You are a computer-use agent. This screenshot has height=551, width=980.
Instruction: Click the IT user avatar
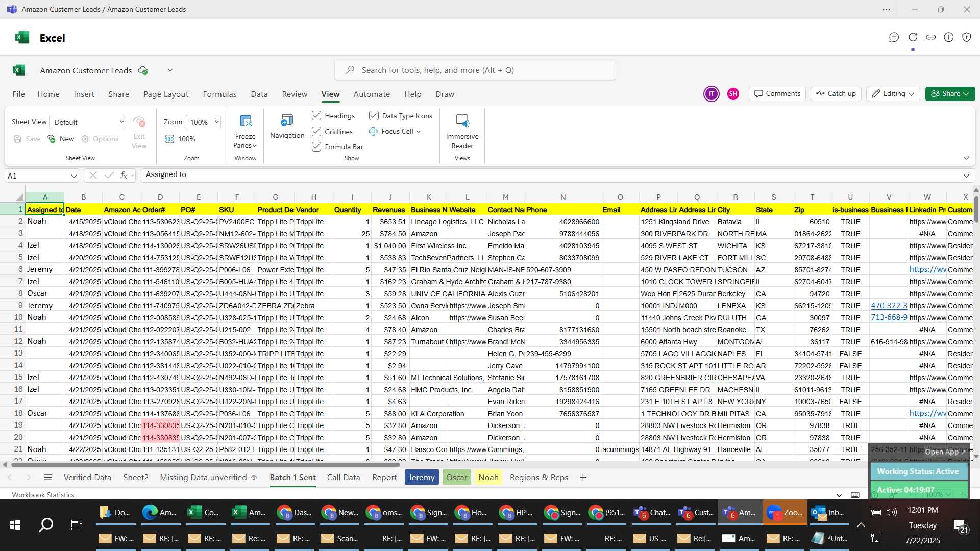(x=711, y=94)
